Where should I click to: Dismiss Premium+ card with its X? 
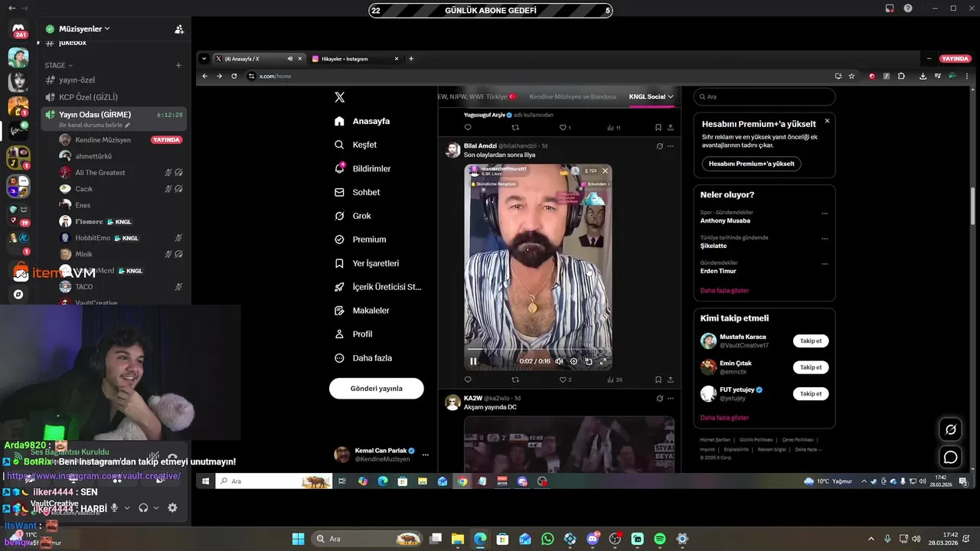[827, 121]
